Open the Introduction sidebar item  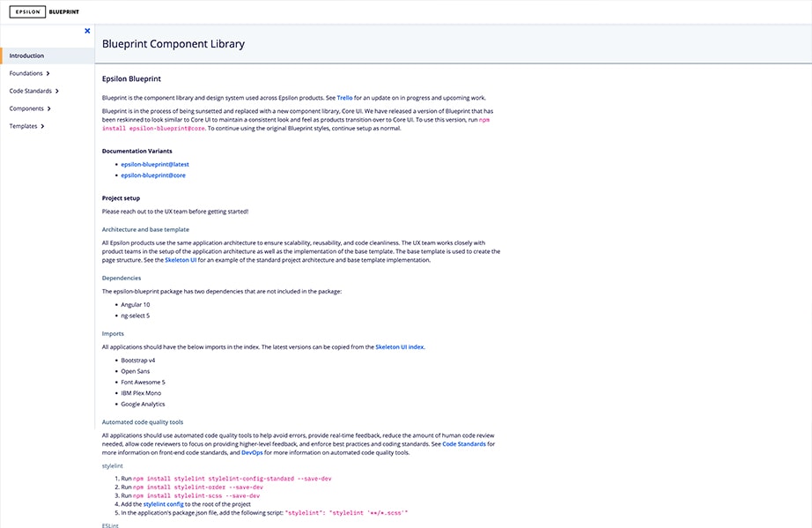[48, 56]
